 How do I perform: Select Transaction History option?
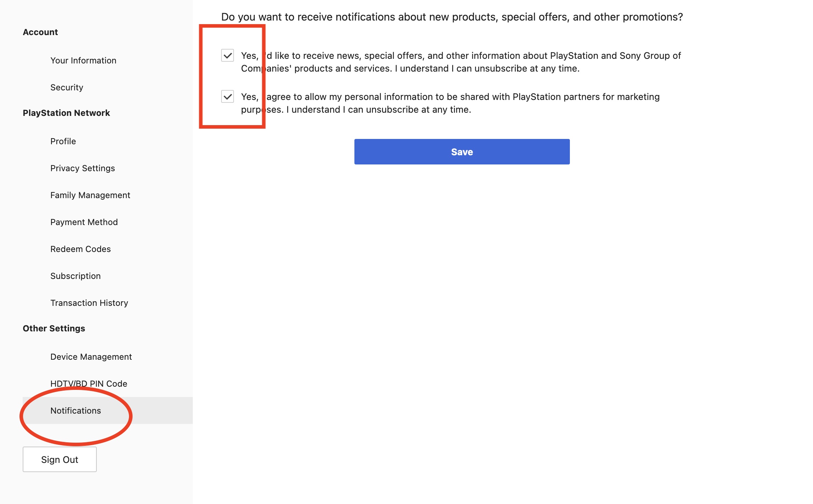[x=89, y=303]
